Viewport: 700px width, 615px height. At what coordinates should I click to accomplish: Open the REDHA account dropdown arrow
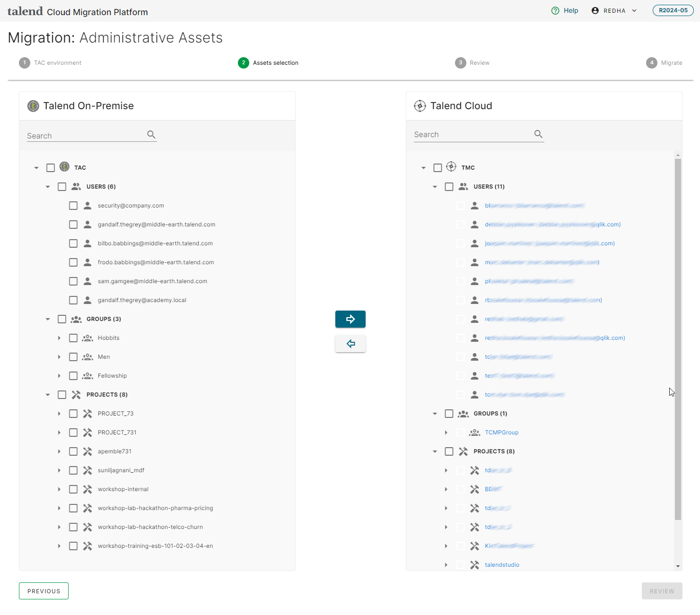coord(634,11)
